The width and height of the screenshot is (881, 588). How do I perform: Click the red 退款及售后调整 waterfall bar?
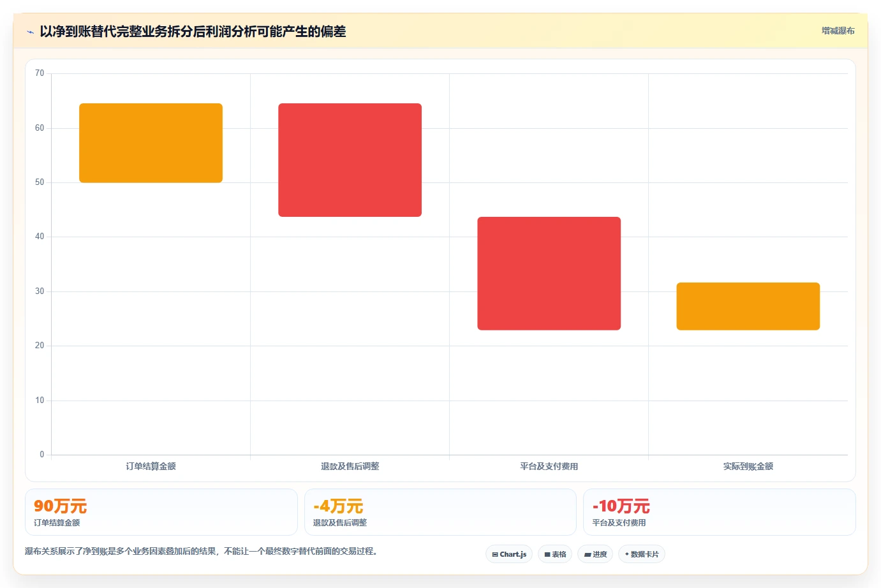[x=350, y=160]
